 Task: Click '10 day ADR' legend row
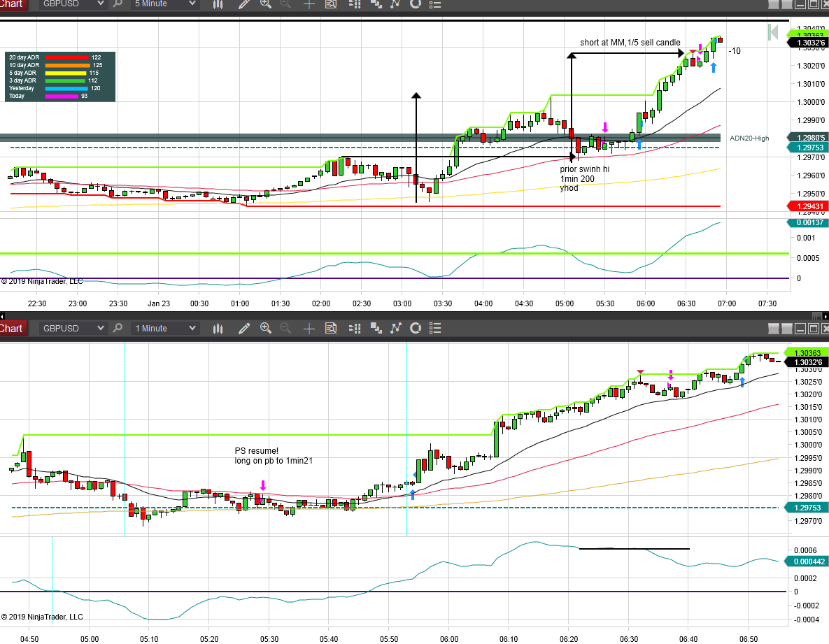[x=55, y=66]
